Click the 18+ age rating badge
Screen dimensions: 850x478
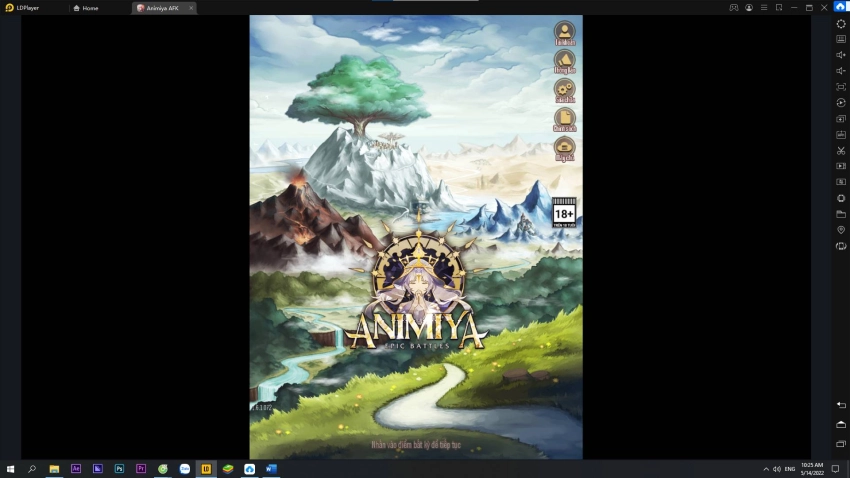click(x=564, y=212)
